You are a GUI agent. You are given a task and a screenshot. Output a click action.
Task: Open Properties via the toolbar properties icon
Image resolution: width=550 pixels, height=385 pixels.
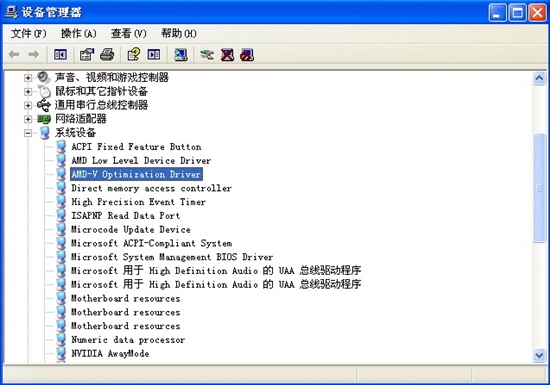[87, 55]
